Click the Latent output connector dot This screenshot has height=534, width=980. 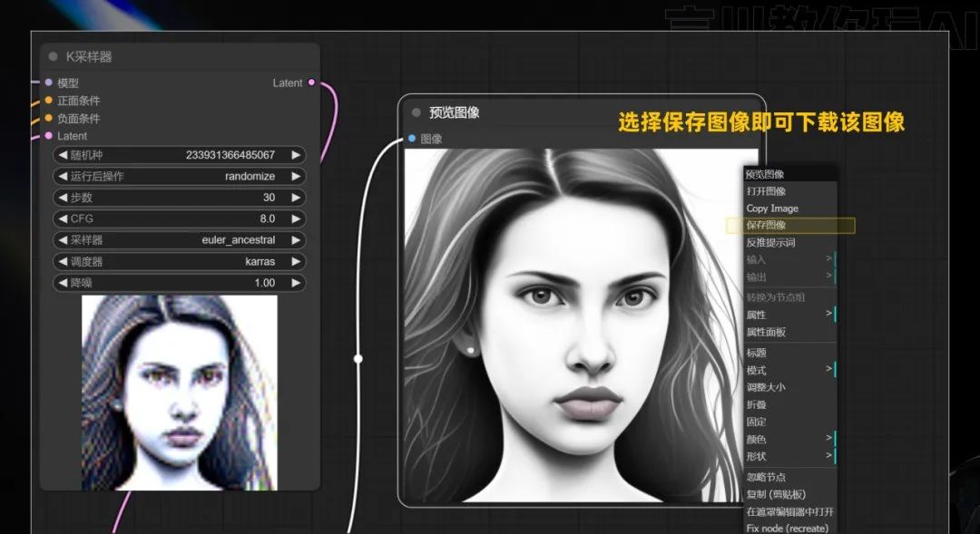311,83
